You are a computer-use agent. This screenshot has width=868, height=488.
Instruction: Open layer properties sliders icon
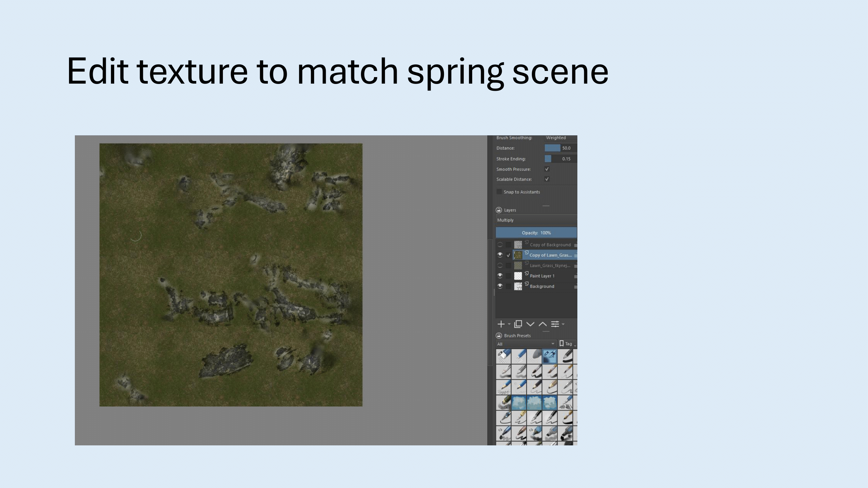[555, 324]
